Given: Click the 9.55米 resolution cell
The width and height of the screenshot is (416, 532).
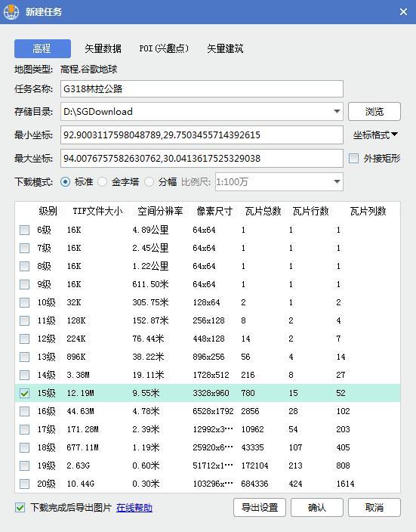Looking at the screenshot, I should point(146,393).
